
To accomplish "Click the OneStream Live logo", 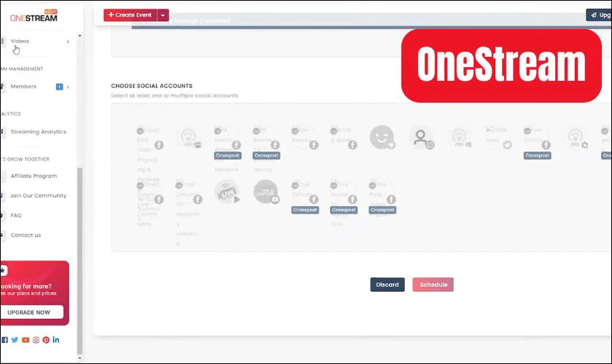I will pos(34,16).
